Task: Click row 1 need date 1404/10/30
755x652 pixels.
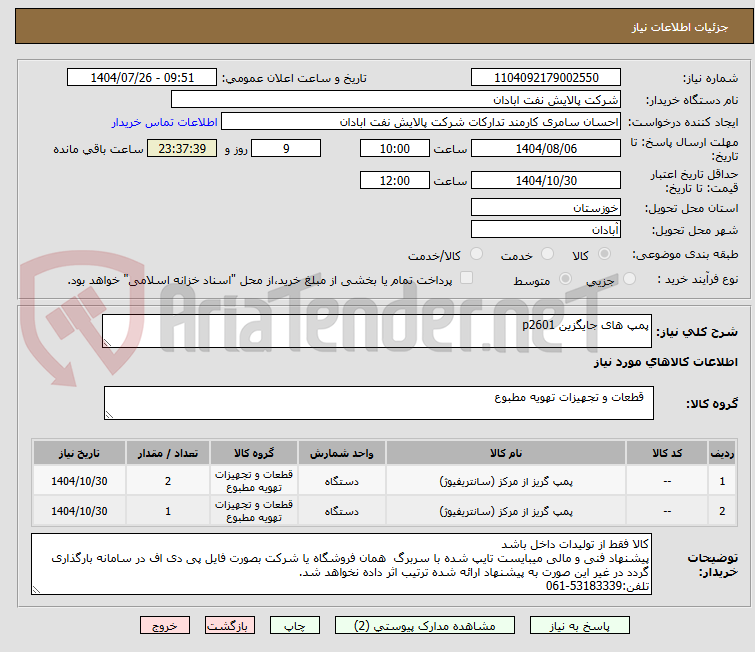Action: point(79,481)
